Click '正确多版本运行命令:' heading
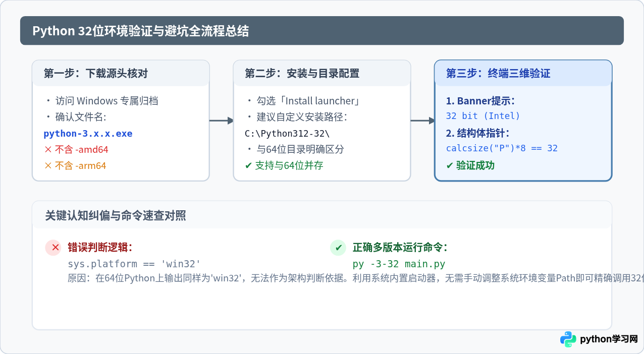Viewport: 644px width, 354px height. [x=400, y=248]
